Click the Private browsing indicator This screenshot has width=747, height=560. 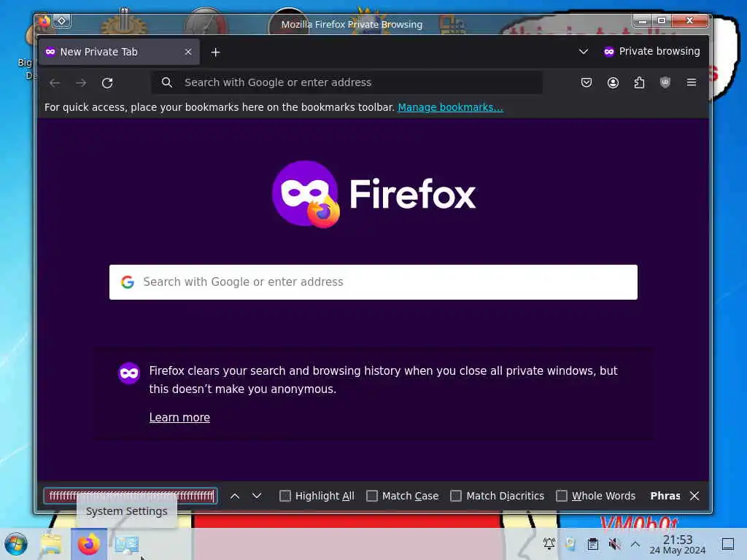click(x=651, y=52)
